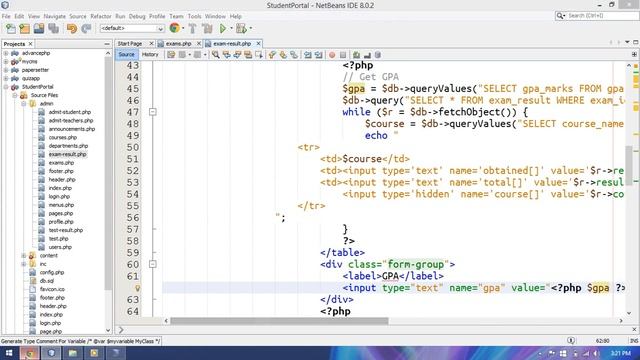The image size is (640, 360).
Task: Open the File menu
Action: pos(6,16)
